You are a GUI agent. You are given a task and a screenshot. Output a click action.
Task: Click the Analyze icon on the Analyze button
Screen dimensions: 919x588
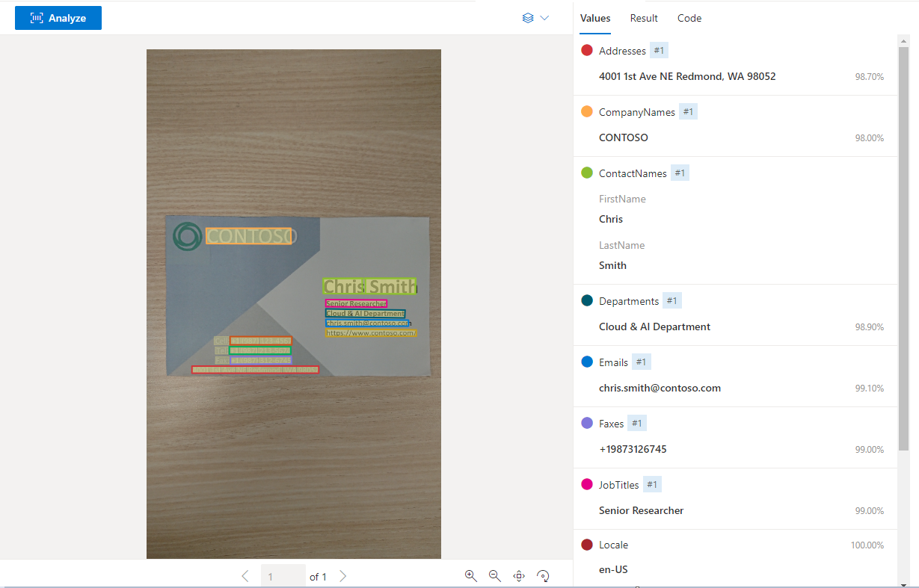tap(36, 17)
